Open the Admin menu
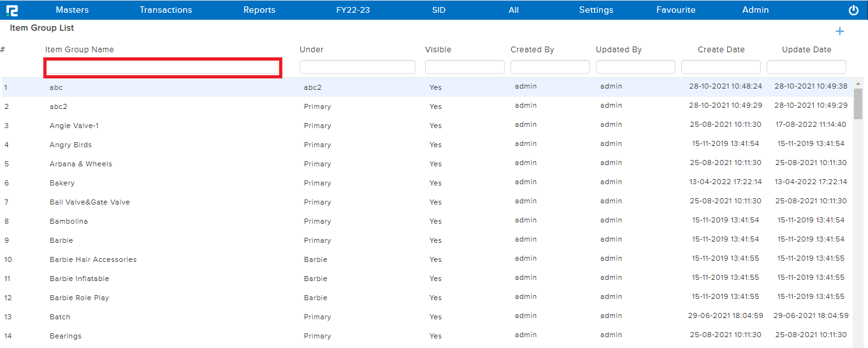This screenshot has width=868, height=348. coord(755,10)
